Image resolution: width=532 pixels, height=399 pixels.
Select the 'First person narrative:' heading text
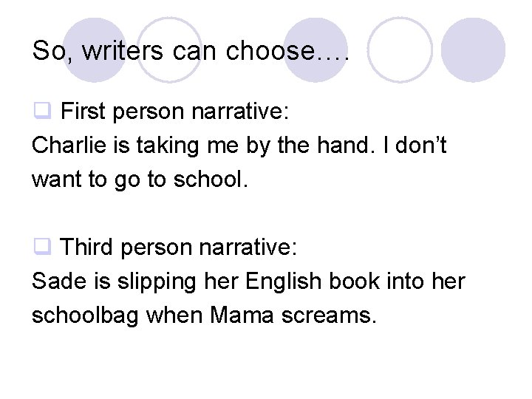pos(174,113)
